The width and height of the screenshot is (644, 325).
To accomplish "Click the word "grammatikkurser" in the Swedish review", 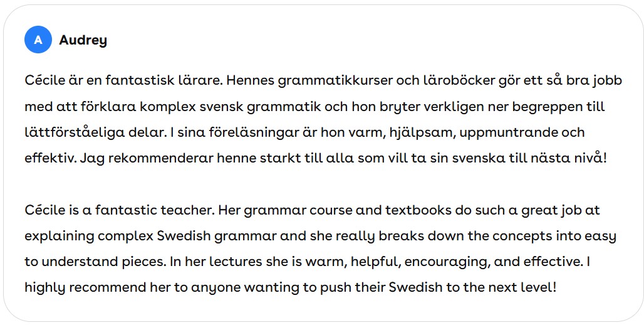I will coord(335,81).
